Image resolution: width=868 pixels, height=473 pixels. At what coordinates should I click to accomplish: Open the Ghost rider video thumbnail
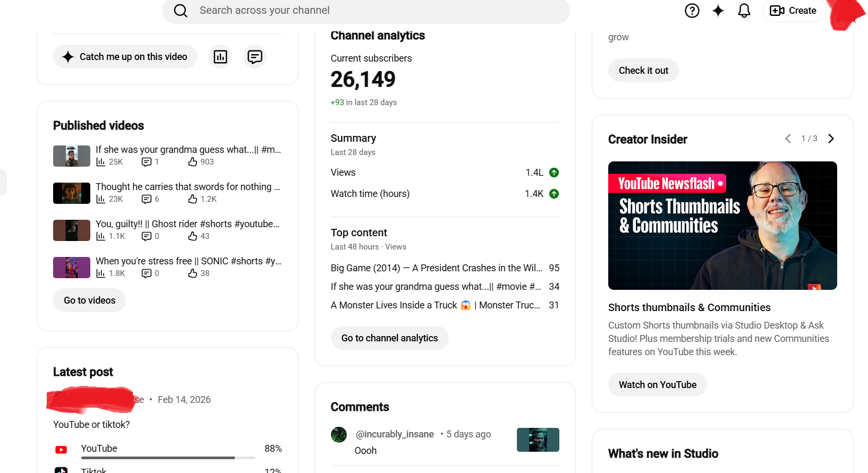72,230
